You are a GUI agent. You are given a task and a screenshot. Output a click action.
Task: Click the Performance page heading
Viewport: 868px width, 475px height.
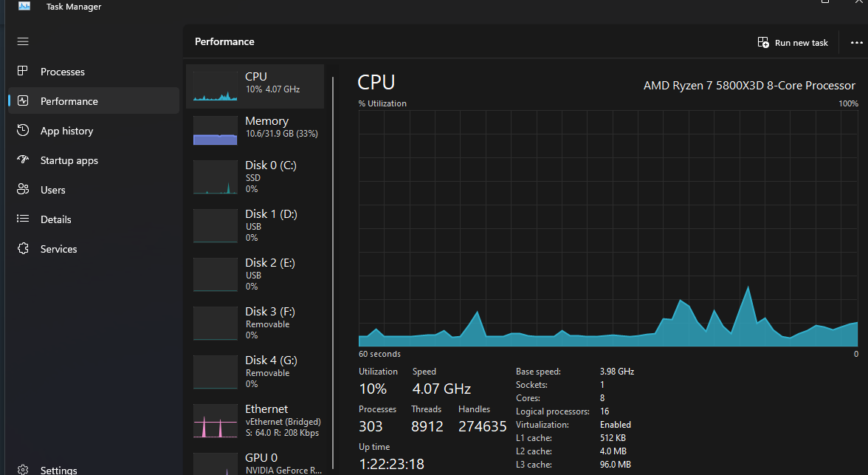click(x=224, y=41)
